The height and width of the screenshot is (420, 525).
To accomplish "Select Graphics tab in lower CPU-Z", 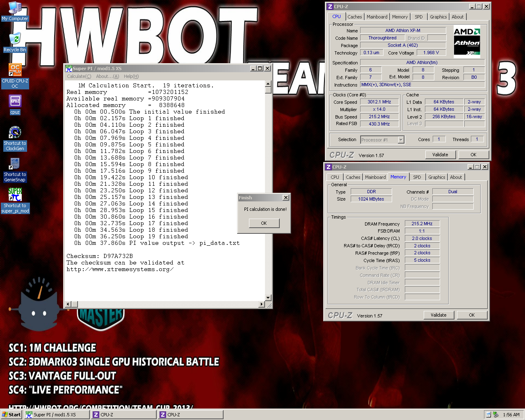I will [x=436, y=177].
